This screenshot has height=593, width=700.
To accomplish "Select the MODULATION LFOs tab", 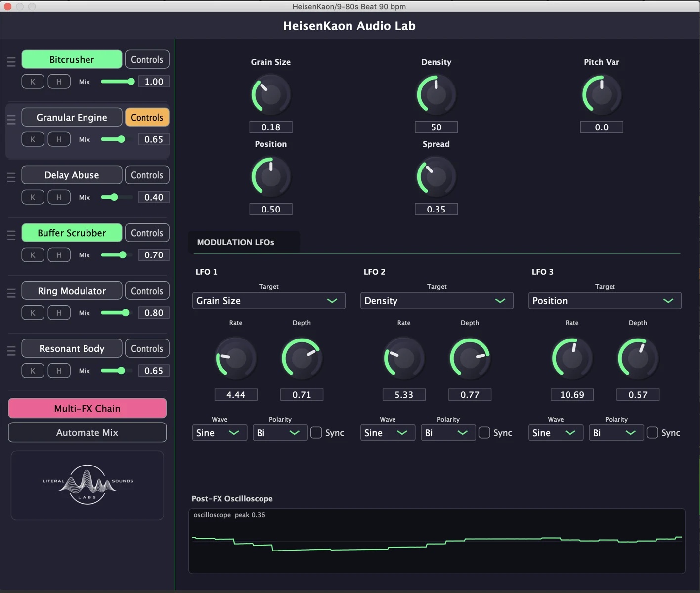I will tap(244, 242).
